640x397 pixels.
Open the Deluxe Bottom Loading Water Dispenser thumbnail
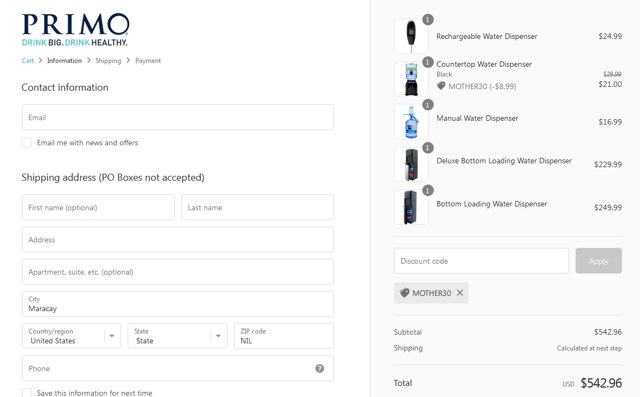pos(411,164)
